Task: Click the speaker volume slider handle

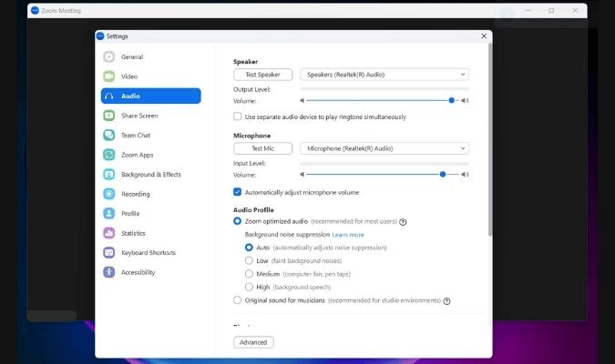Action: [x=451, y=100]
